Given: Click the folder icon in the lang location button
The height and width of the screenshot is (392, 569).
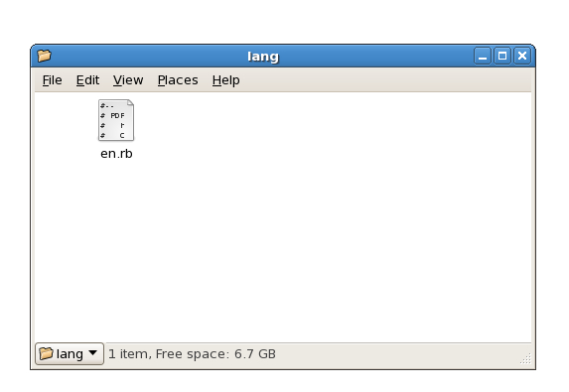Looking at the screenshot, I should tap(46, 353).
